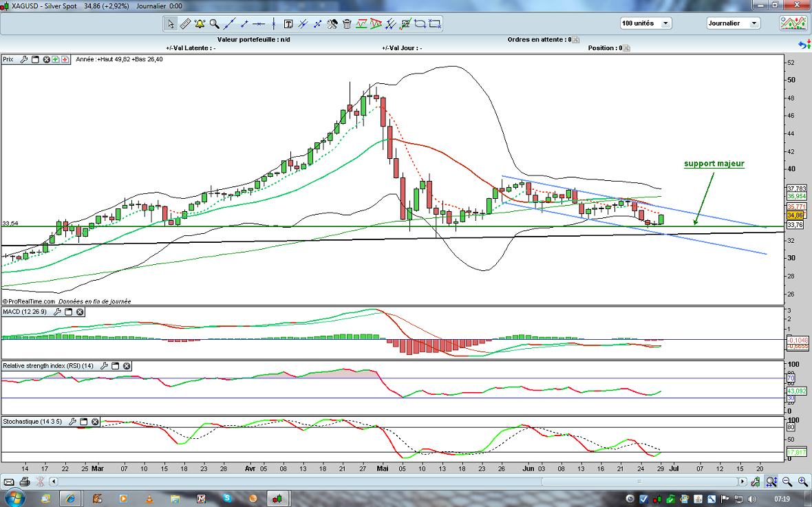Click the alert bell icon
Image resolution: width=812 pixels, height=507 pixels.
pos(200,24)
